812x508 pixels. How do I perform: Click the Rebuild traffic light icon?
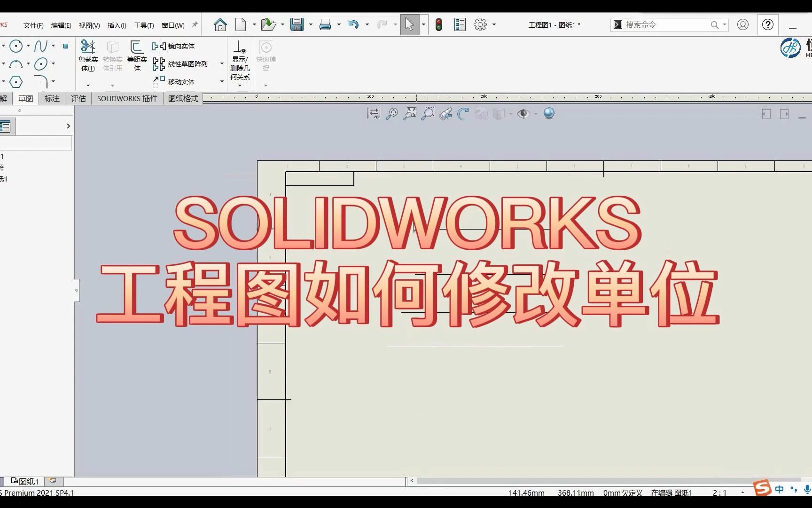439,24
